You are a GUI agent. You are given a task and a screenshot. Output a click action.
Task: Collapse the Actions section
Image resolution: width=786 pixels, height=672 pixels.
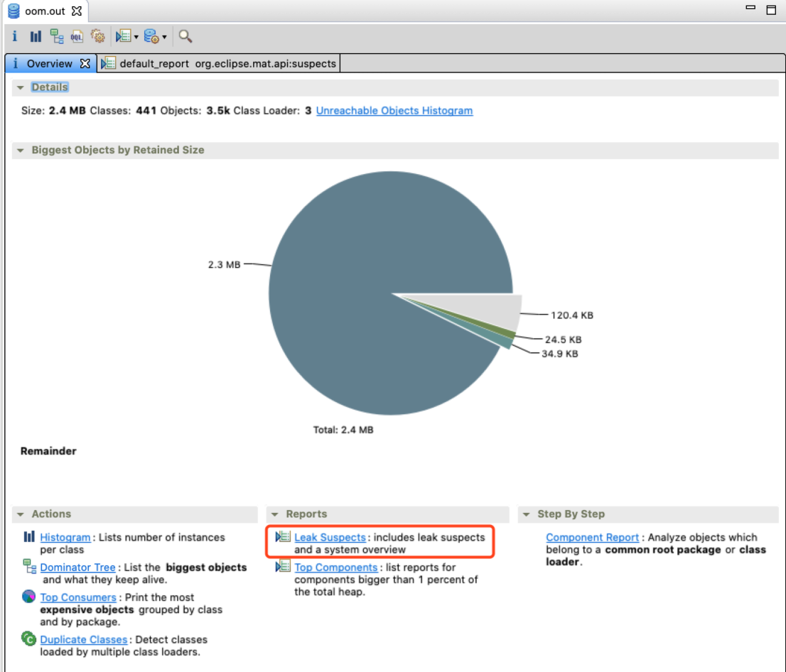click(x=20, y=514)
